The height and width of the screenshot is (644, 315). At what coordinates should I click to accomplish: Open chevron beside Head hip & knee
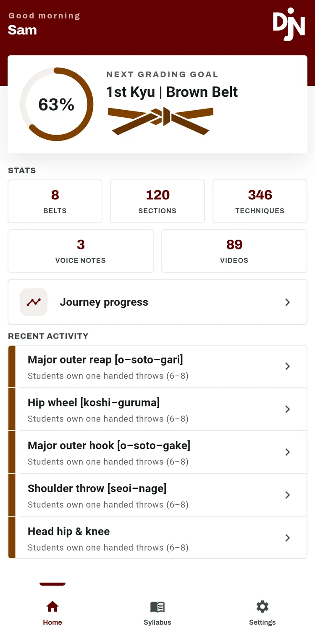pos(288,538)
